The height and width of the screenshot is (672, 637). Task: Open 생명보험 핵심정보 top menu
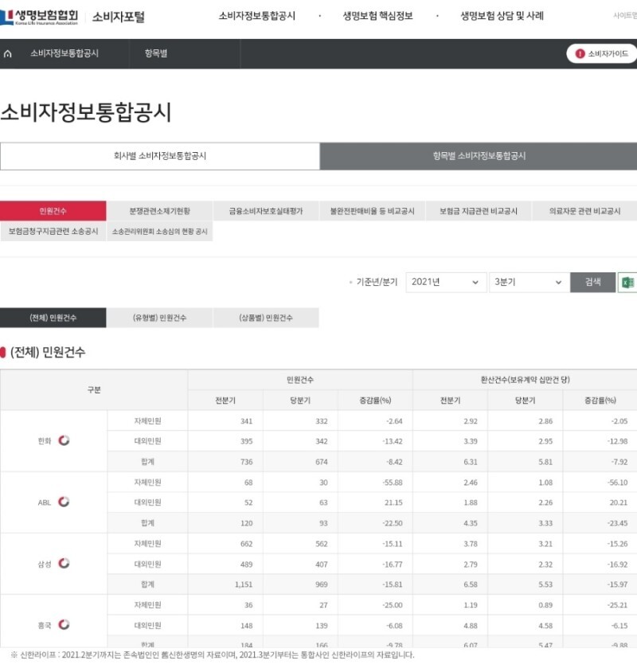point(377,16)
